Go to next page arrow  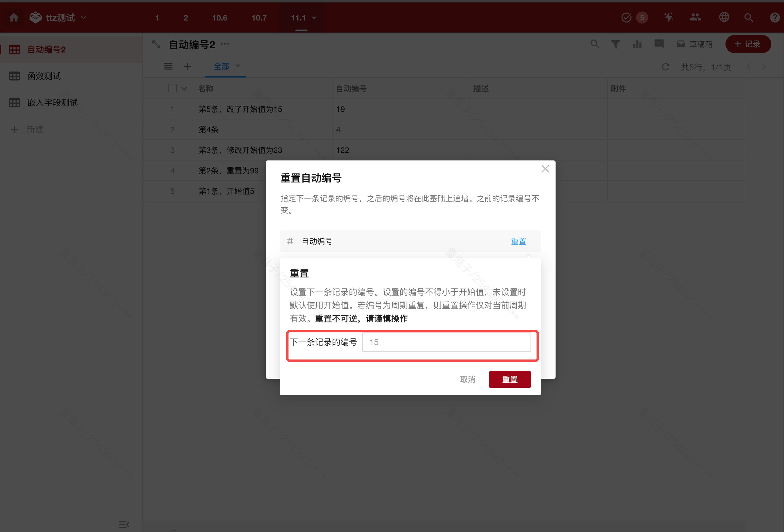coord(763,66)
